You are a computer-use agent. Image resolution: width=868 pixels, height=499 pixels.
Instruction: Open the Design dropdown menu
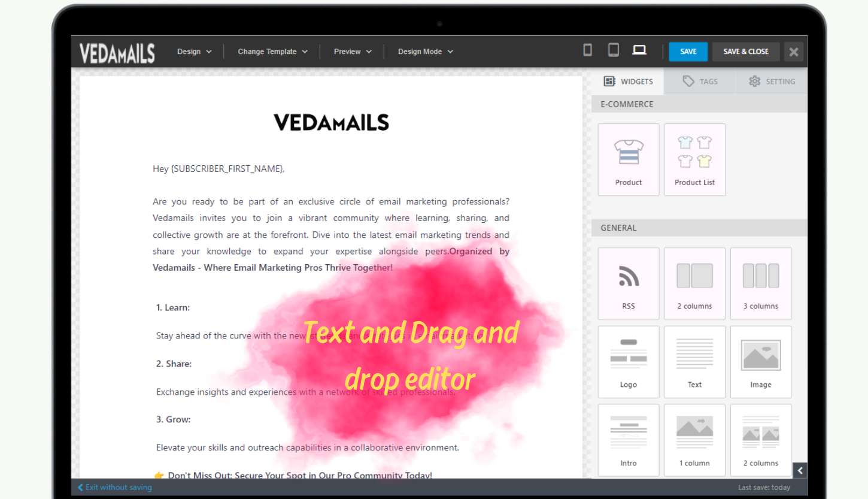pyautogui.click(x=195, y=52)
